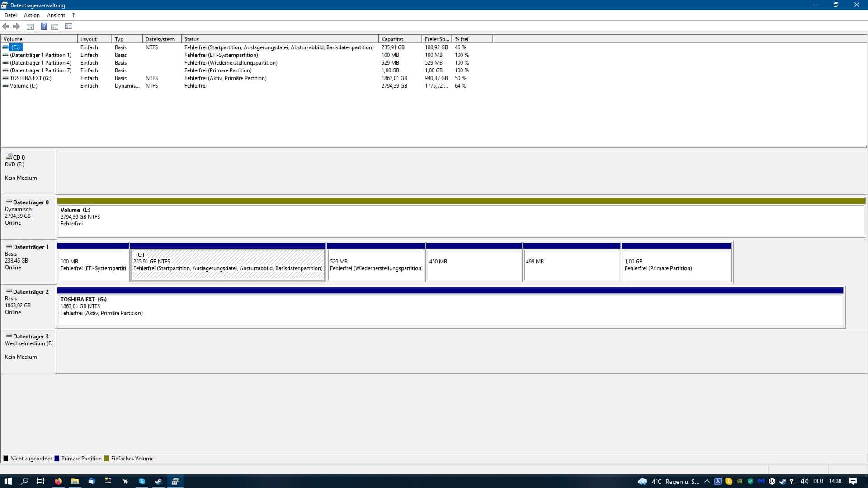Expand hidden system tray icons chevron
The width and height of the screenshot is (868, 488).
[707, 481]
